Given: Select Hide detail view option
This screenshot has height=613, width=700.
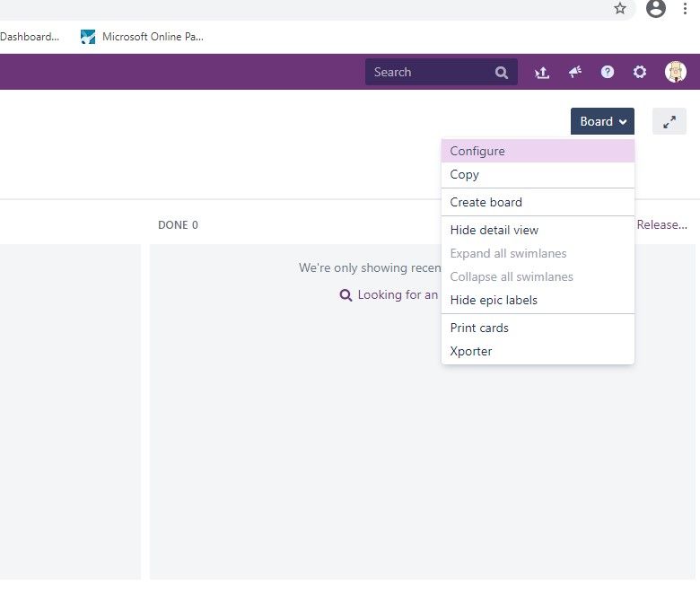Looking at the screenshot, I should coord(538,230).
